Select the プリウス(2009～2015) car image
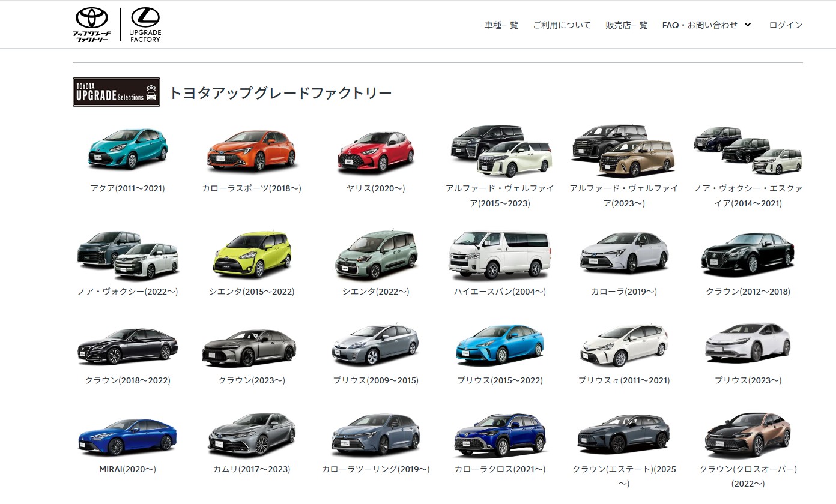This screenshot has height=504, width=836. (x=376, y=344)
